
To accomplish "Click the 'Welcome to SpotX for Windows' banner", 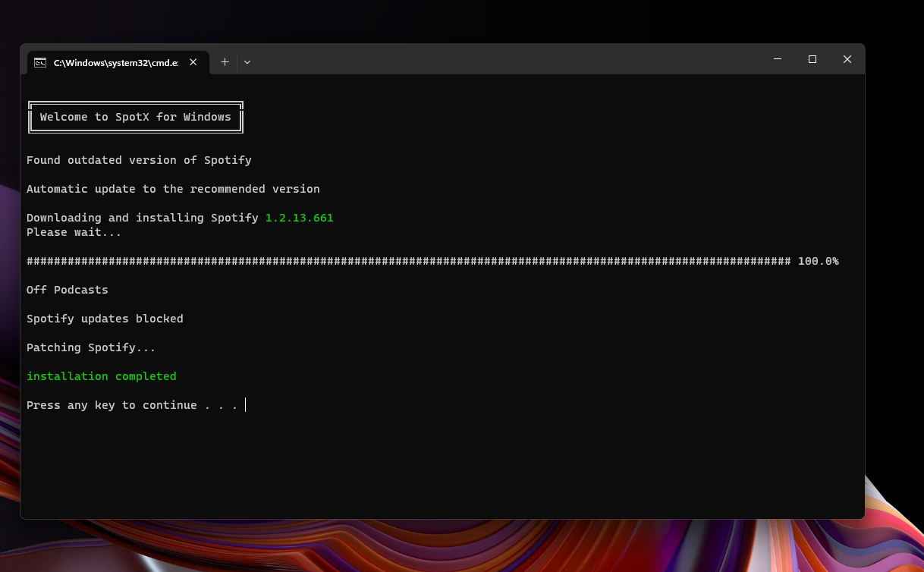I will (136, 117).
